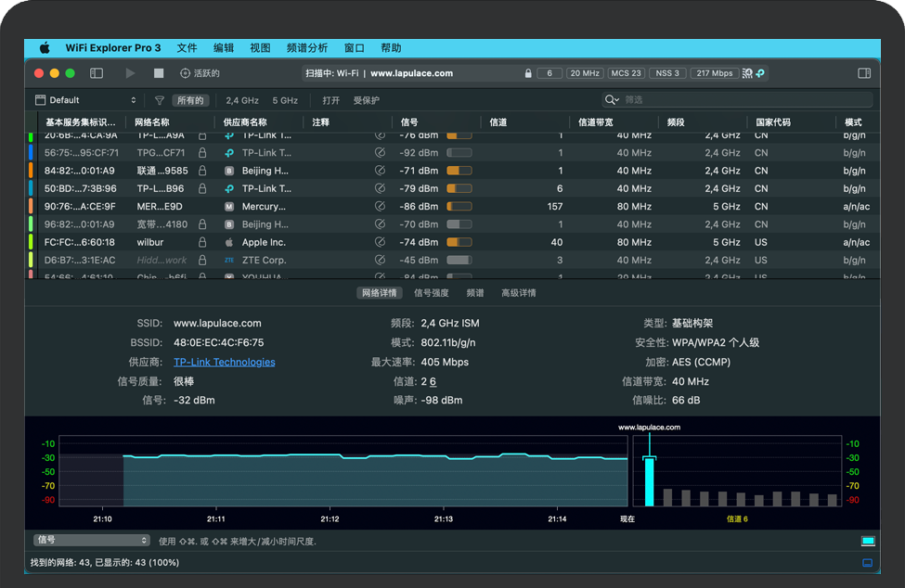The width and height of the screenshot is (905, 588).
Task: Toggle the right inspector panel icon
Action: [x=864, y=73]
